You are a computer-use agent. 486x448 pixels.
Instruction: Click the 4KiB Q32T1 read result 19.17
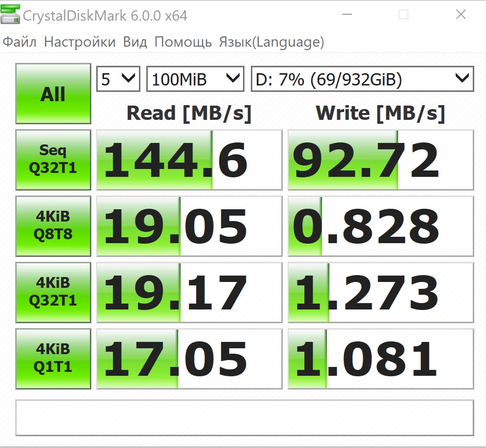tap(189, 293)
